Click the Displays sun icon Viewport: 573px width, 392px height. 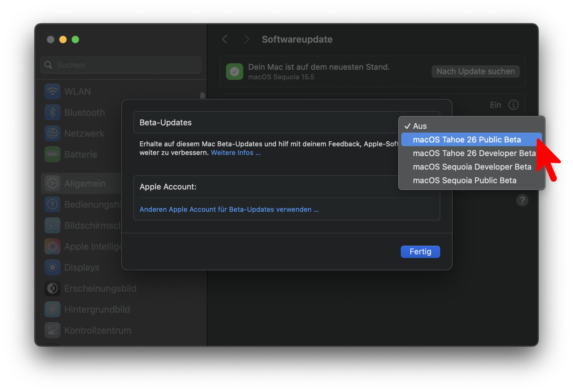point(53,267)
